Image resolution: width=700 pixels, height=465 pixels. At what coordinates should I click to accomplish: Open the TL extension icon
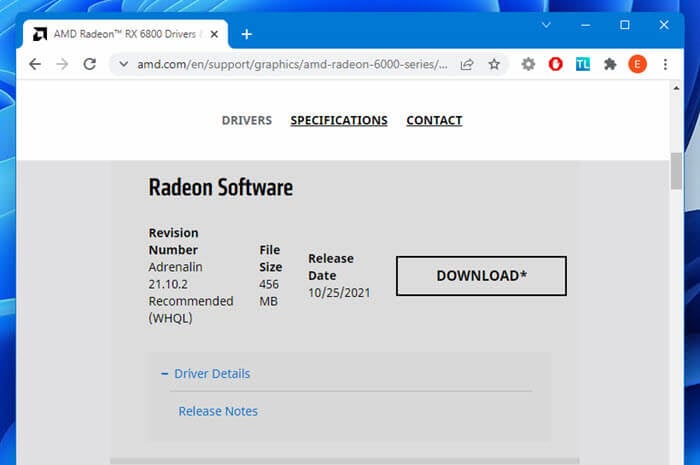click(583, 64)
